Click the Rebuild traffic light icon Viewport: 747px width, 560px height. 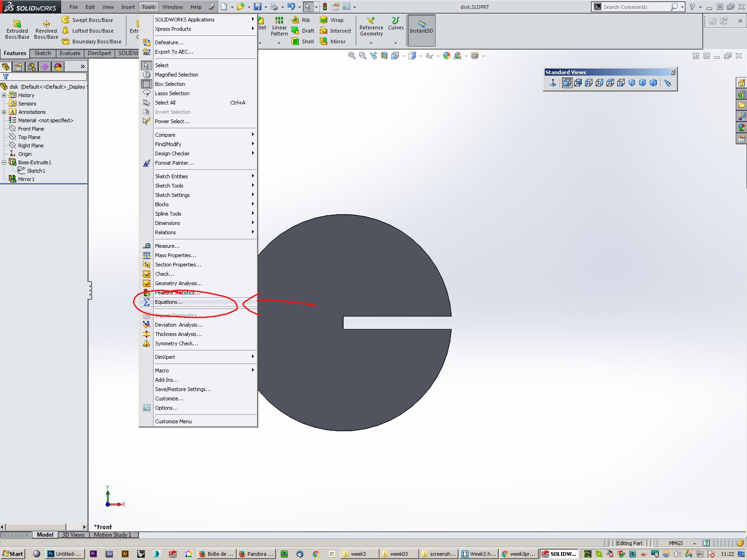325,7
